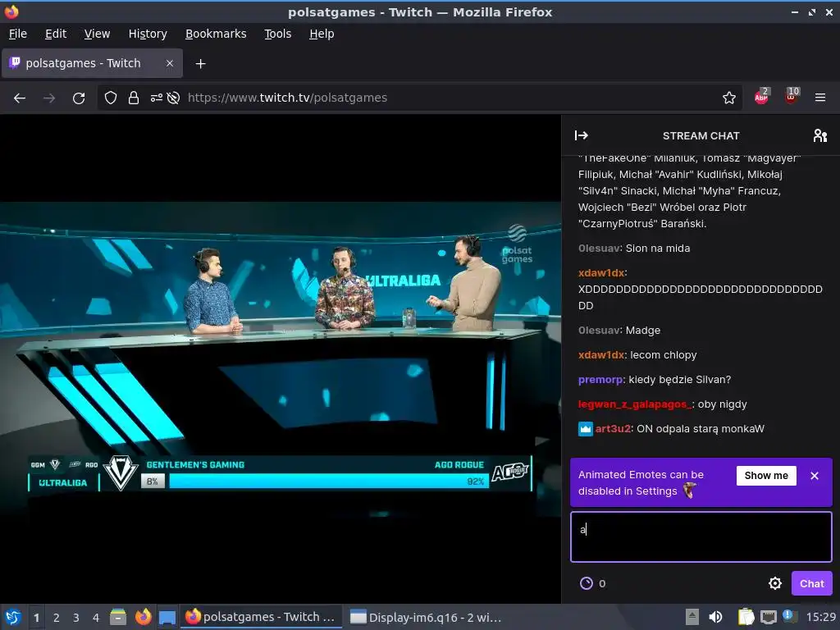Open channel points balance icon

(587, 583)
